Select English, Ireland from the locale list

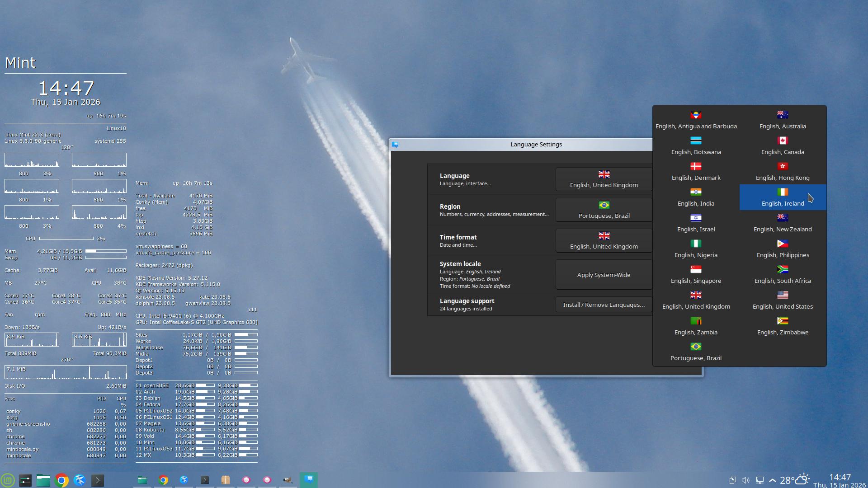point(783,197)
